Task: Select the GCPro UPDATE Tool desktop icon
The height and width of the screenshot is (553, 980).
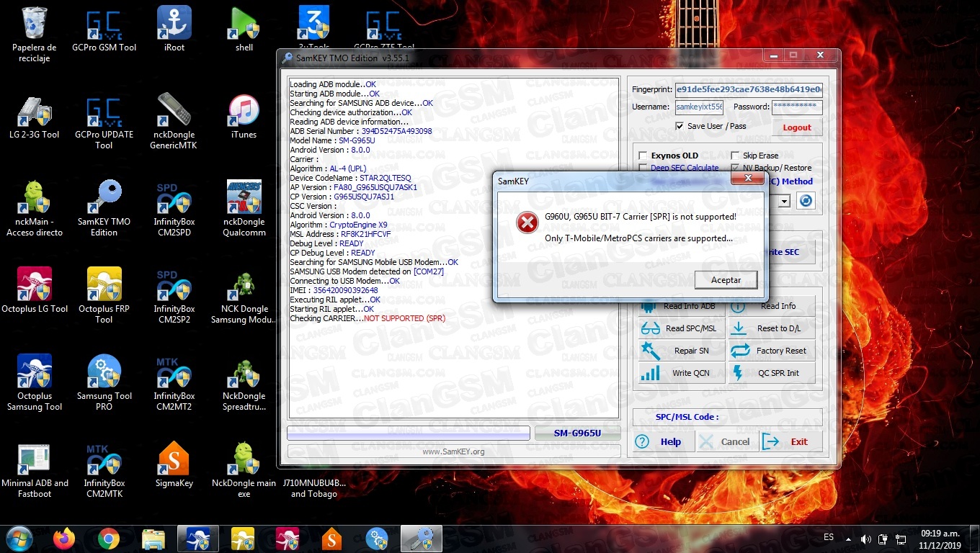Action: click(104, 122)
